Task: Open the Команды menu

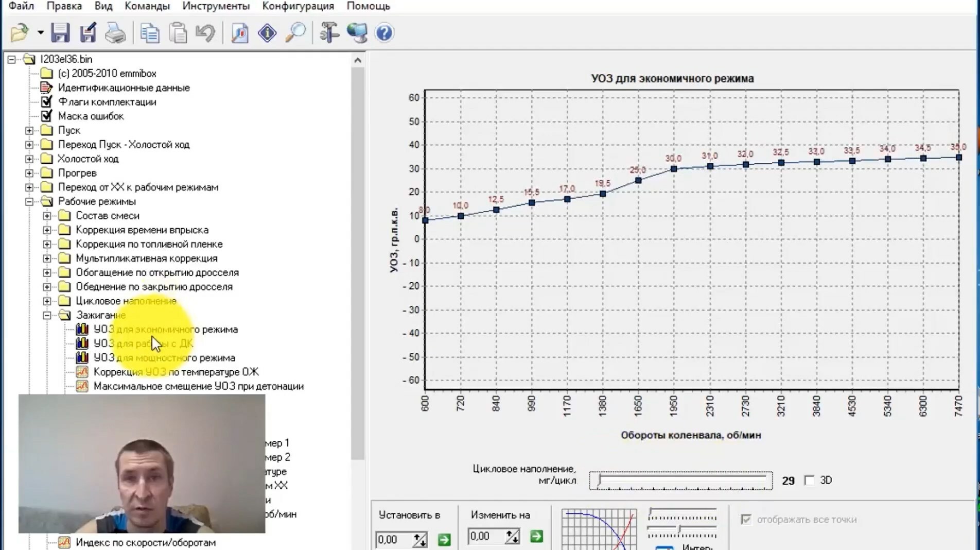Action: click(147, 6)
